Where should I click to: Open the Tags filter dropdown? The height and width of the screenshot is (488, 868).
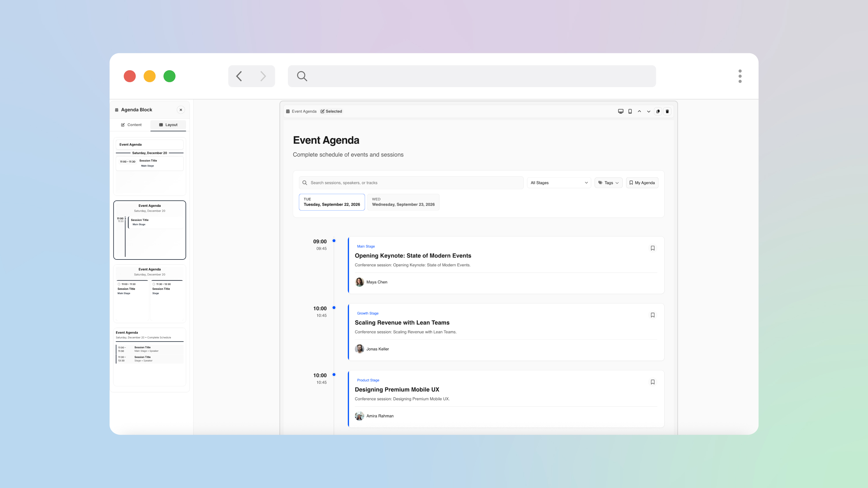pos(608,183)
